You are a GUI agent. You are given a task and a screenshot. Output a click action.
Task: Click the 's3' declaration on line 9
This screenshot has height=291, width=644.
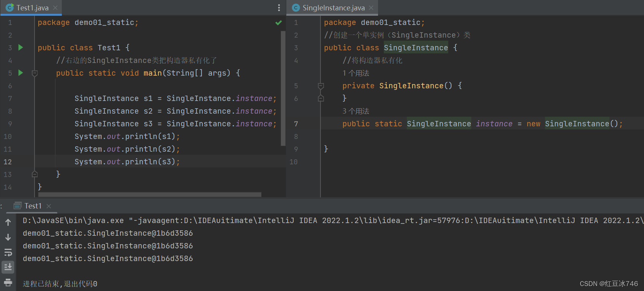tap(148, 124)
